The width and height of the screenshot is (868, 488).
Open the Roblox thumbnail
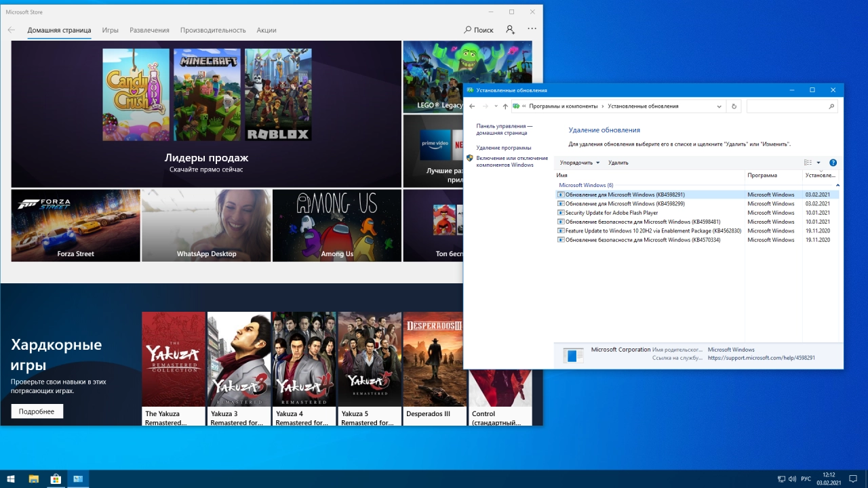pyautogui.click(x=278, y=94)
